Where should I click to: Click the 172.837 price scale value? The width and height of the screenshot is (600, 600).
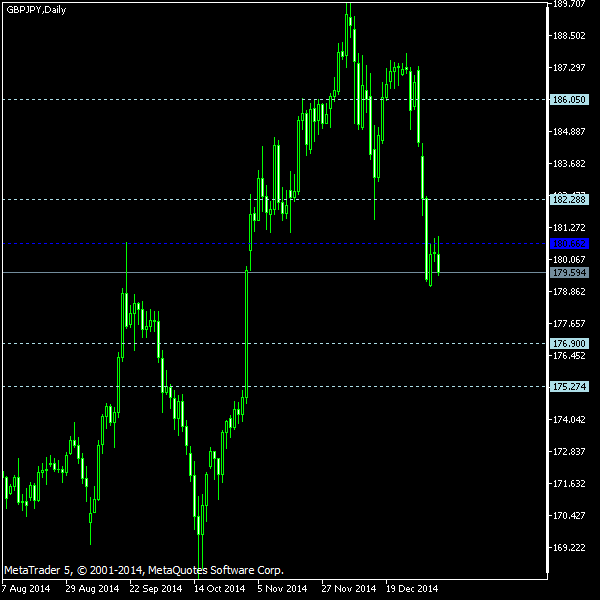[569, 452]
